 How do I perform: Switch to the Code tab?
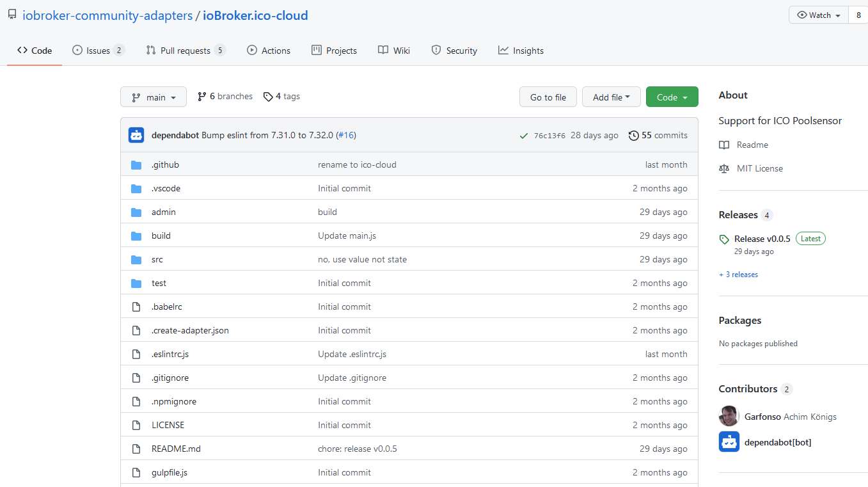35,51
